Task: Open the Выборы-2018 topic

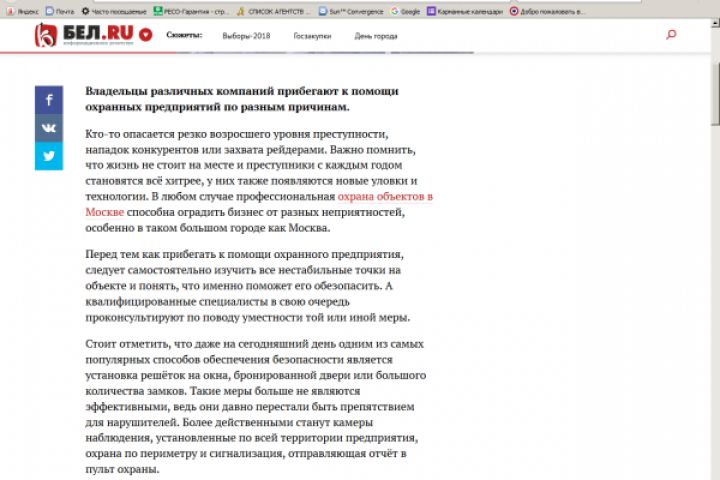Action: click(x=246, y=36)
